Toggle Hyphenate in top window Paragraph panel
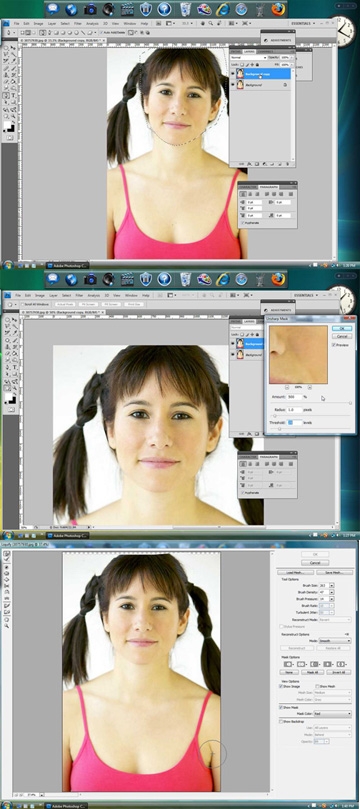This screenshot has width=360, height=809. [242, 223]
